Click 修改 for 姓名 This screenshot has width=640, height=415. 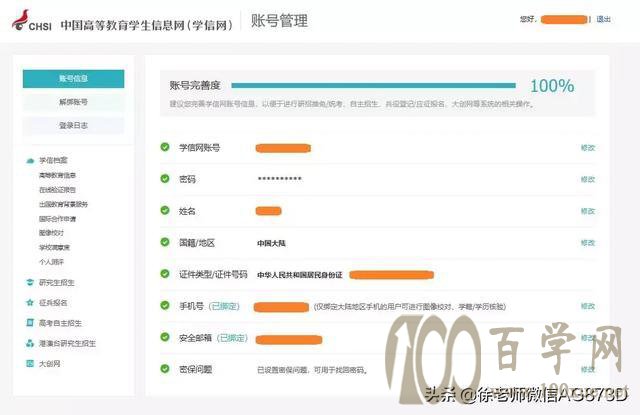coord(588,211)
